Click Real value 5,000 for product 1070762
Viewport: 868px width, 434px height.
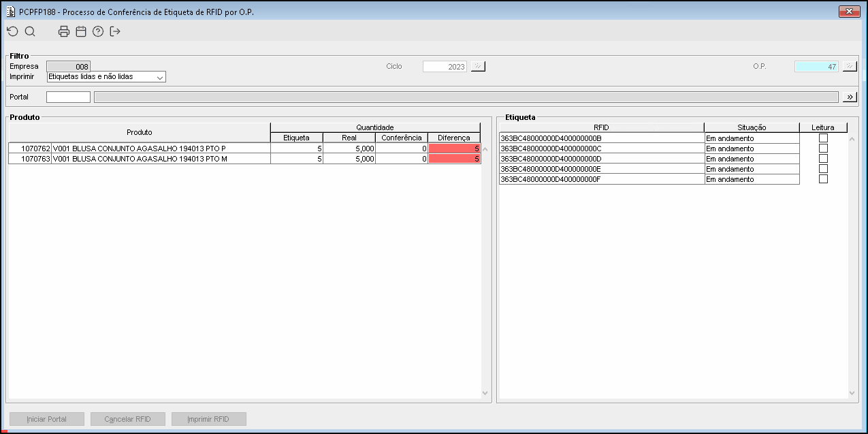pos(349,149)
